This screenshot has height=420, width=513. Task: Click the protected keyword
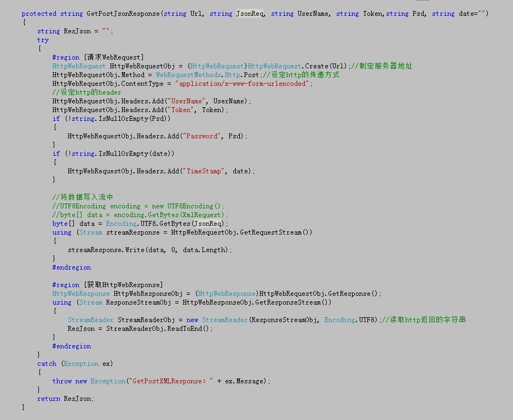[39, 14]
